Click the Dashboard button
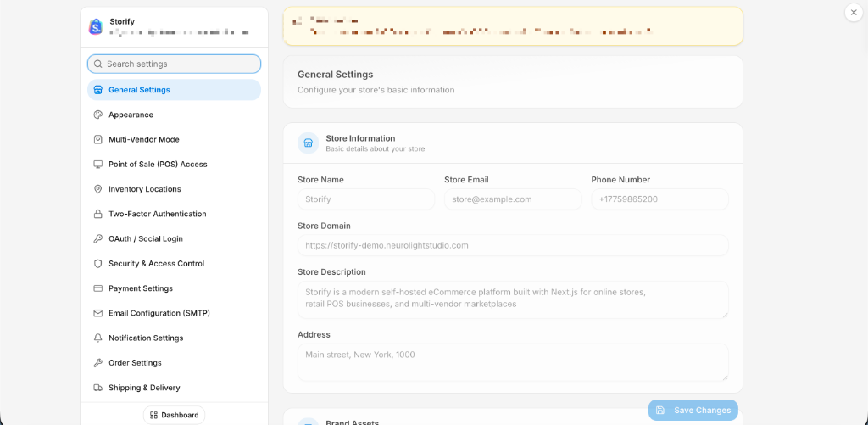This screenshot has height=425, width=868. [x=174, y=415]
